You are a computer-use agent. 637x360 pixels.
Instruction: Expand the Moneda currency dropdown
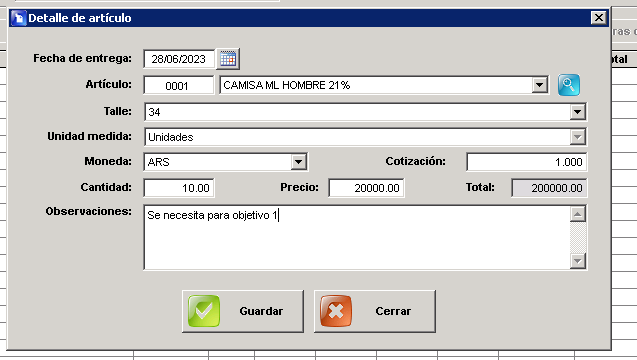[x=298, y=162]
